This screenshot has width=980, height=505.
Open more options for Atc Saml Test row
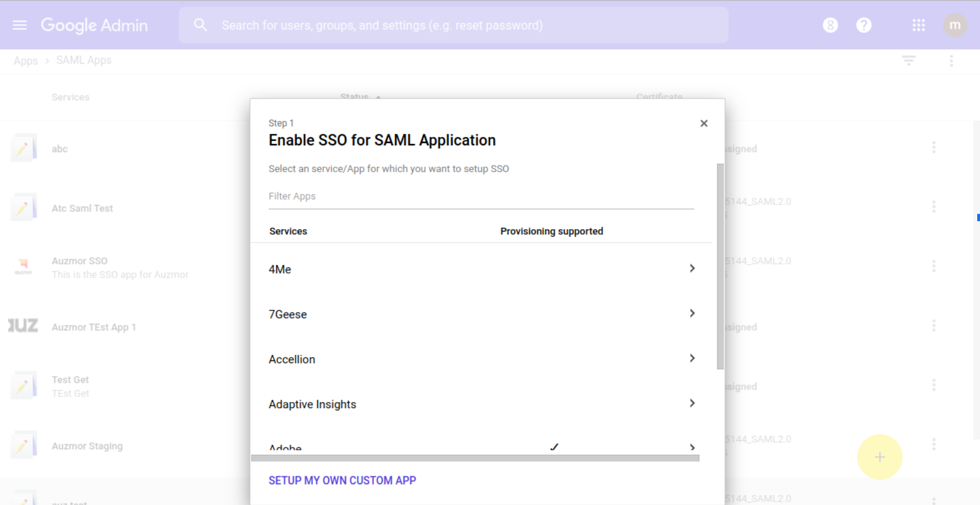934,207
